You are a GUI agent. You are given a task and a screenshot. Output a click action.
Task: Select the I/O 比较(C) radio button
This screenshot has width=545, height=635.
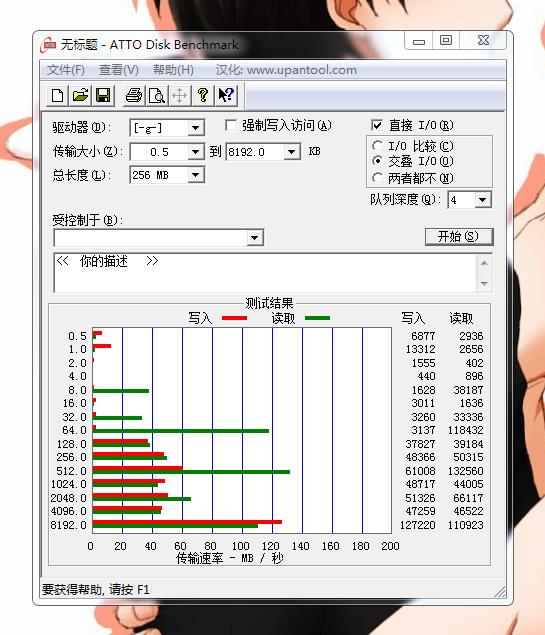[x=377, y=145]
